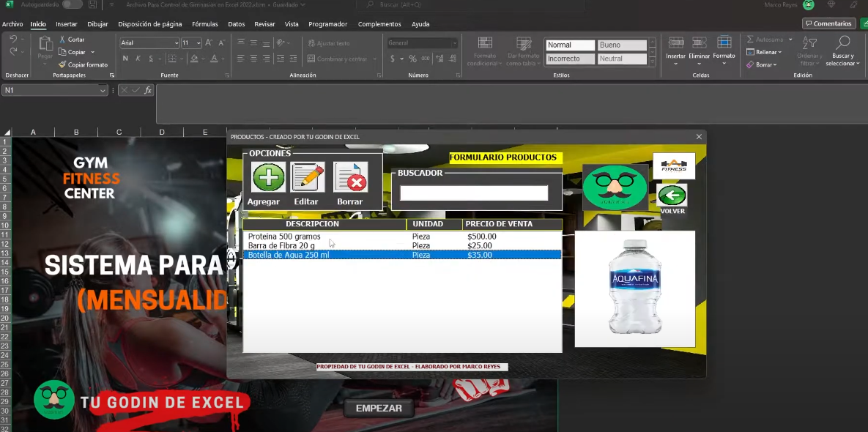Open the Archivo tab

(x=12, y=24)
